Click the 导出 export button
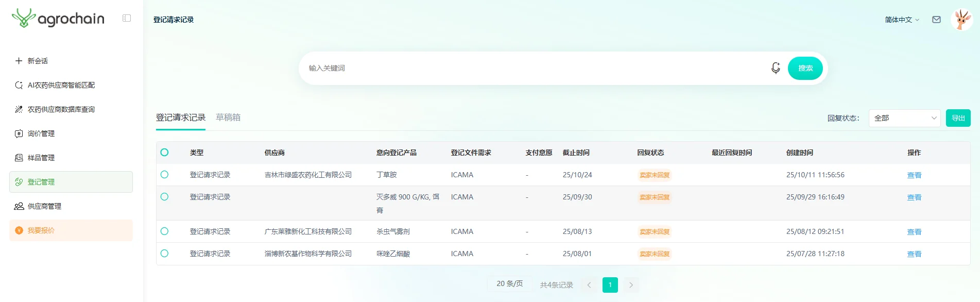This screenshot has width=980, height=302. pos(958,118)
